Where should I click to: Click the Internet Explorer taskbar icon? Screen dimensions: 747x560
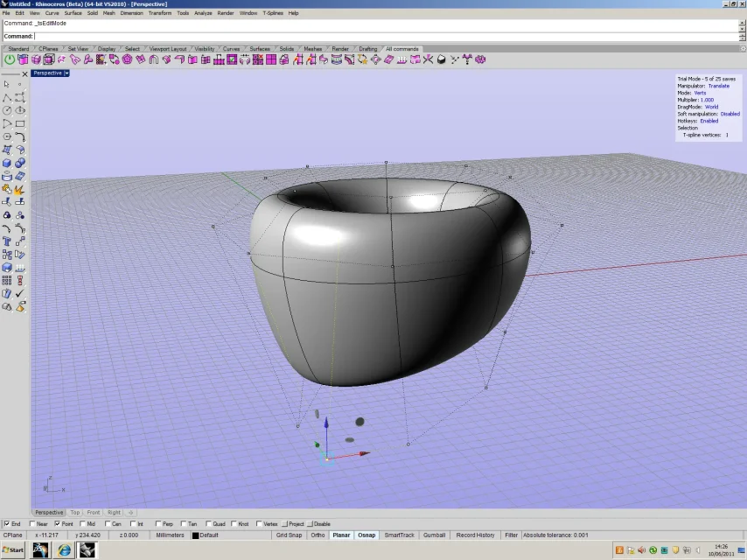pyautogui.click(x=64, y=550)
